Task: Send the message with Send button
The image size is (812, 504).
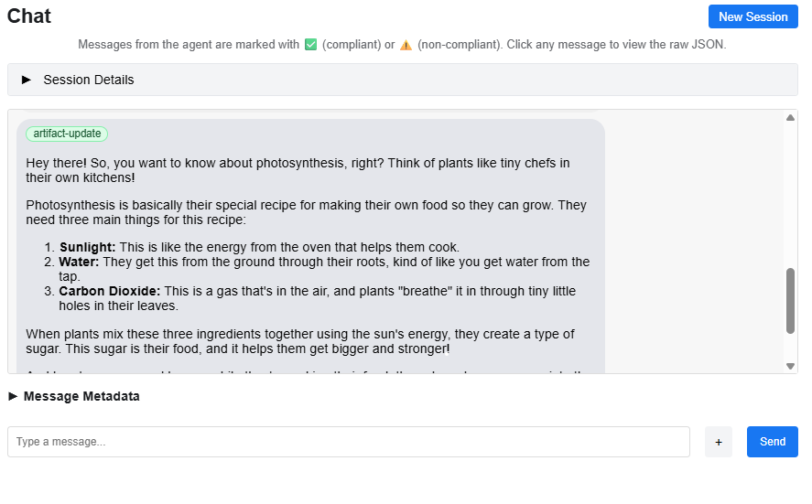Action: (x=772, y=442)
